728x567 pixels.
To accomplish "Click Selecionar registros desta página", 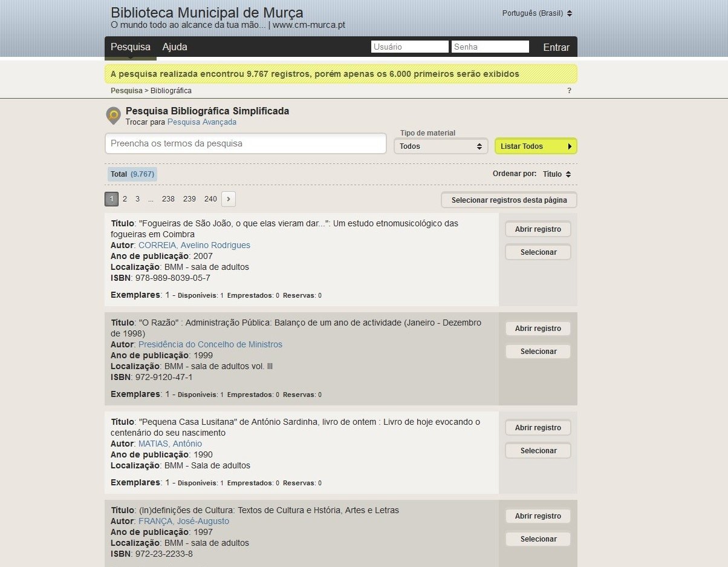I will click(x=509, y=200).
